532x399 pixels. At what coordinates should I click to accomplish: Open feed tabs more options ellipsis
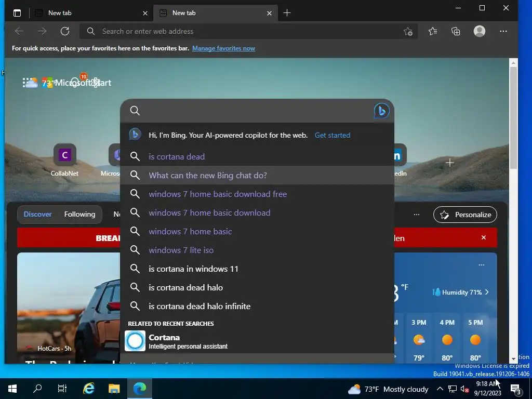coord(416,215)
